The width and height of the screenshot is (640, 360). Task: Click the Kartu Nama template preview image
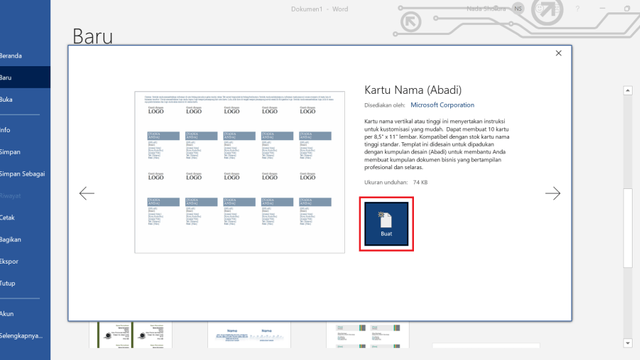240,172
